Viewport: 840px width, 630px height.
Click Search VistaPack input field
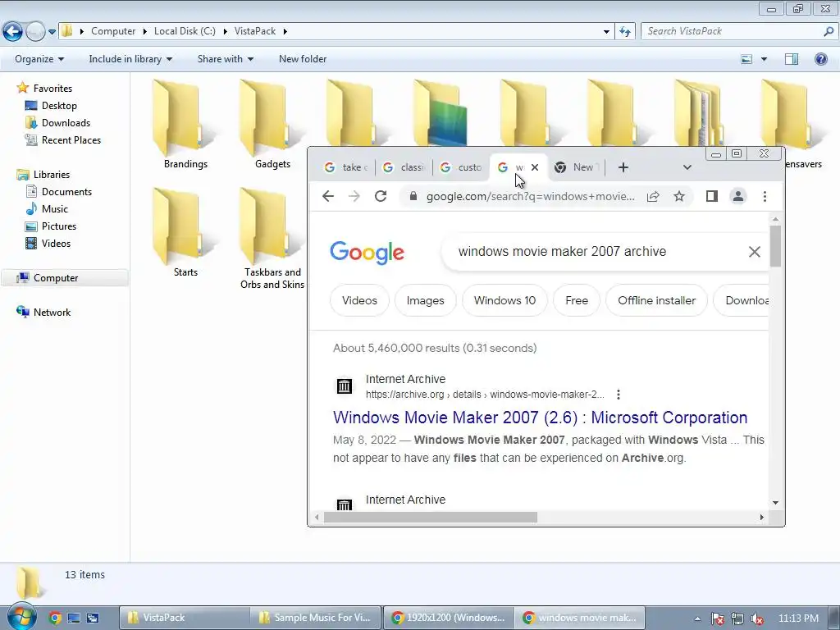coord(731,31)
